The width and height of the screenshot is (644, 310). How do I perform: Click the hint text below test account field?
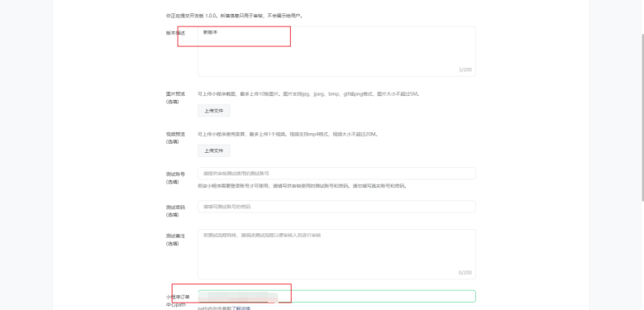click(x=303, y=186)
